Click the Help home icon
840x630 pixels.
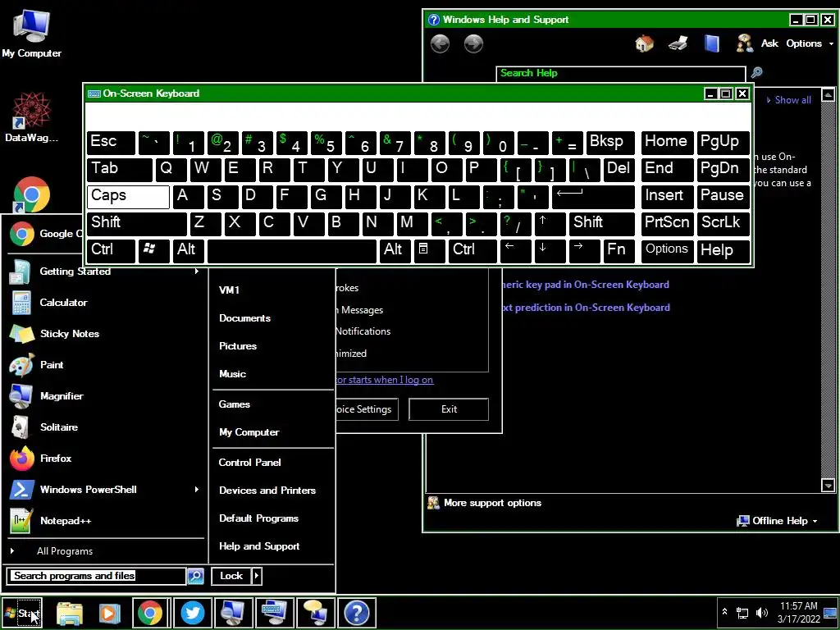tap(645, 43)
